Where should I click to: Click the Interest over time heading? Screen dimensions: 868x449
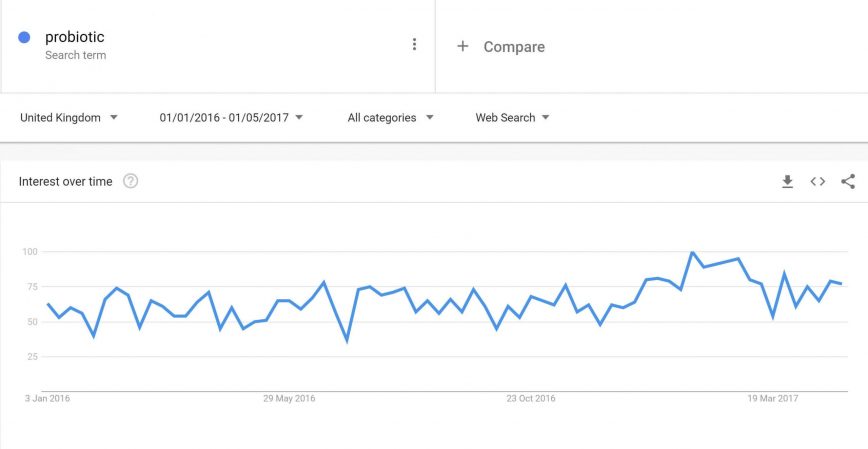pos(66,181)
